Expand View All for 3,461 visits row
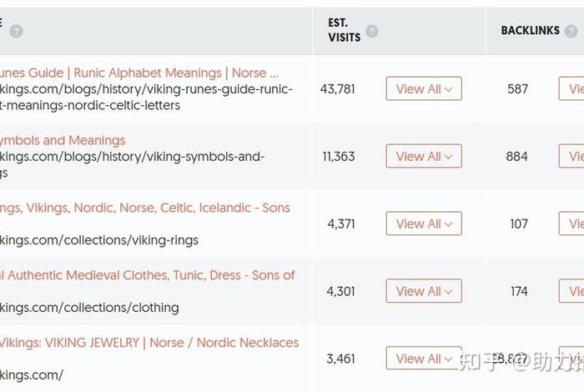This screenshot has width=584, height=392. point(424,358)
